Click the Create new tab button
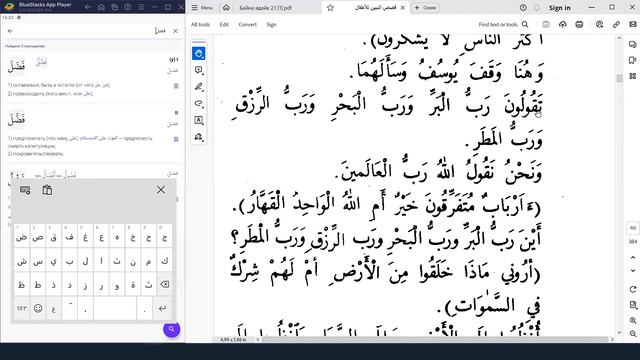This screenshot has width=640, height=360. tap(425, 8)
